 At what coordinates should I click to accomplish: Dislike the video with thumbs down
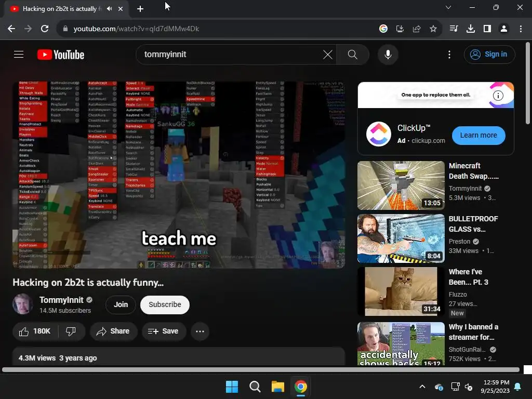coord(71,331)
